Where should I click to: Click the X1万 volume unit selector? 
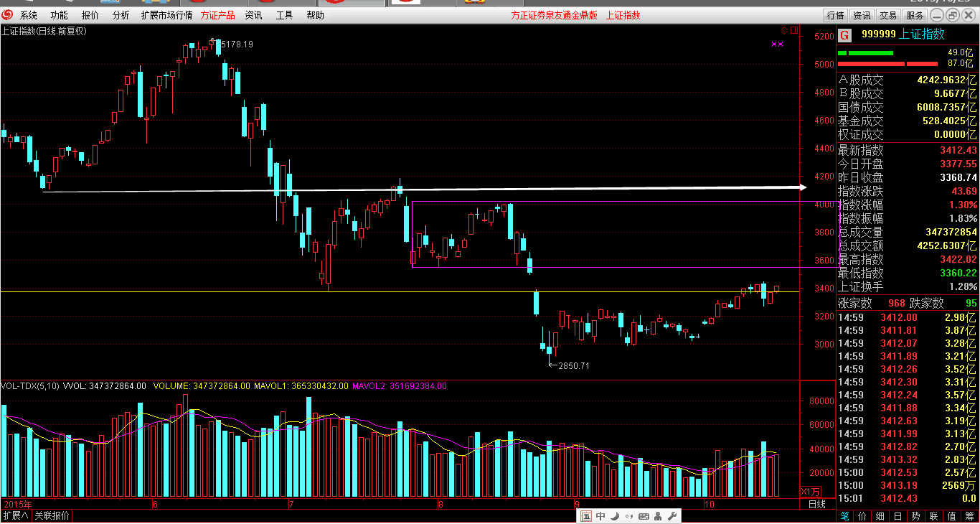810,492
